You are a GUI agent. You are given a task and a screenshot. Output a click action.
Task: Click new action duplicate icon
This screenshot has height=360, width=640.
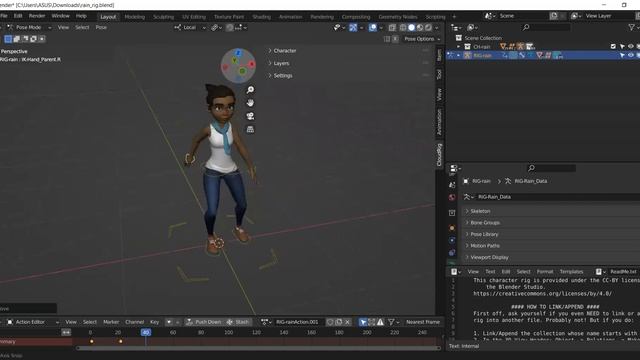point(339,322)
